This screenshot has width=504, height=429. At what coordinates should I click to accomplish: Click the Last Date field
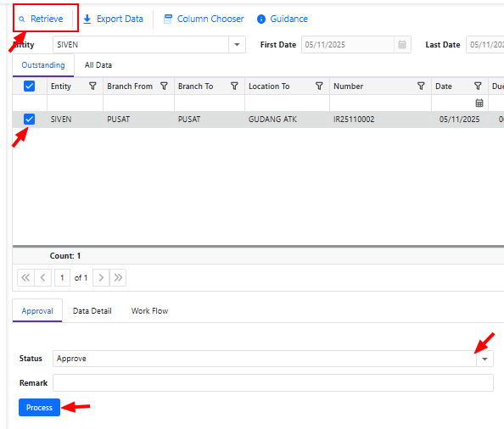tap(485, 45)
